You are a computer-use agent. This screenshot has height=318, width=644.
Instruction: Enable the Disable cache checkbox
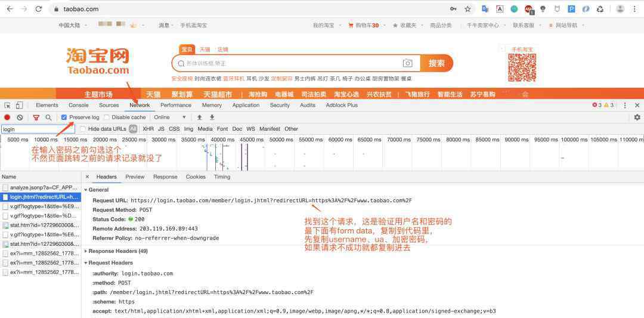point(107,118)
